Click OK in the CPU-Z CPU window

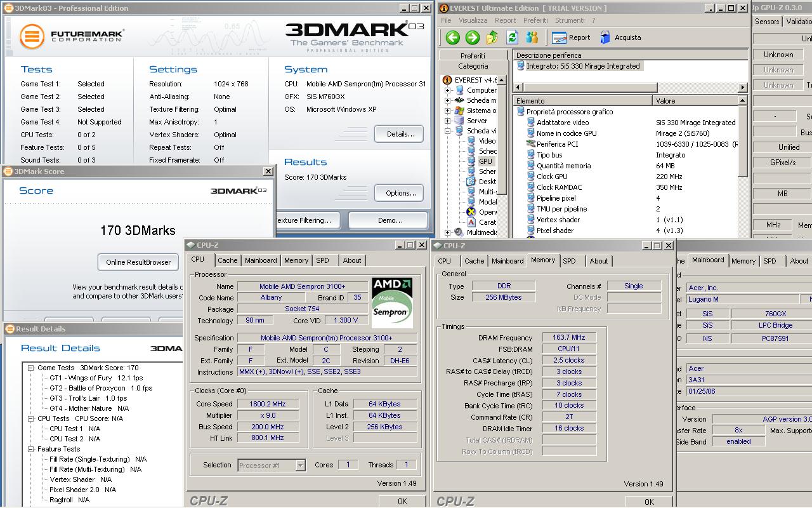click(x=402, y=501)
